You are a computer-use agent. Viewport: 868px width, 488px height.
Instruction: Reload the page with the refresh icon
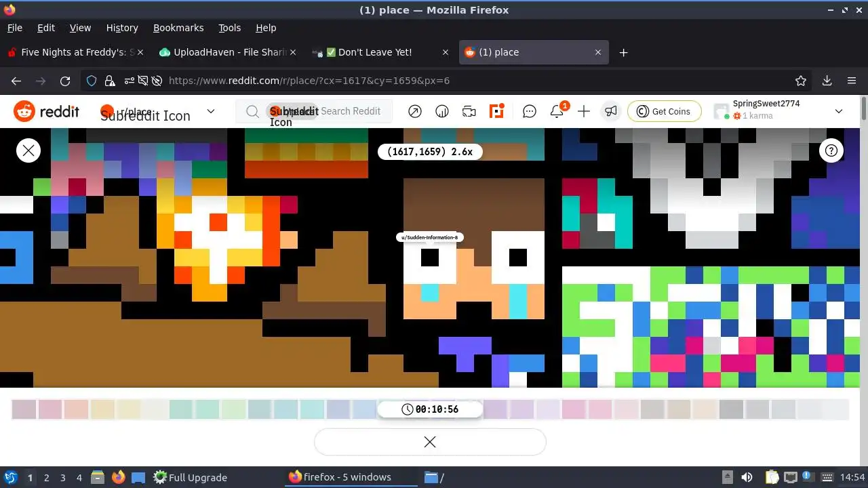65,81
